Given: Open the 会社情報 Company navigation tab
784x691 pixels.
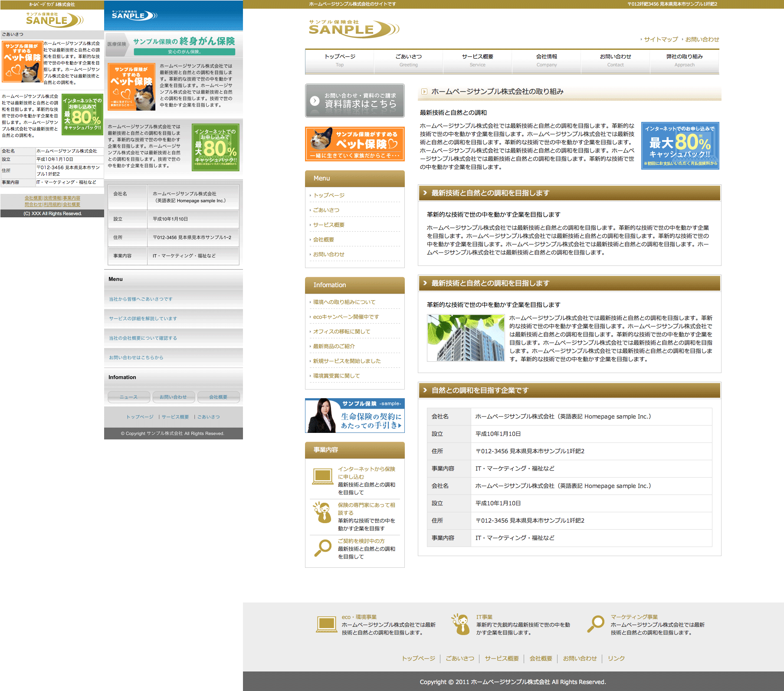Looking at the screenshot, I should (x=546, y=60).
